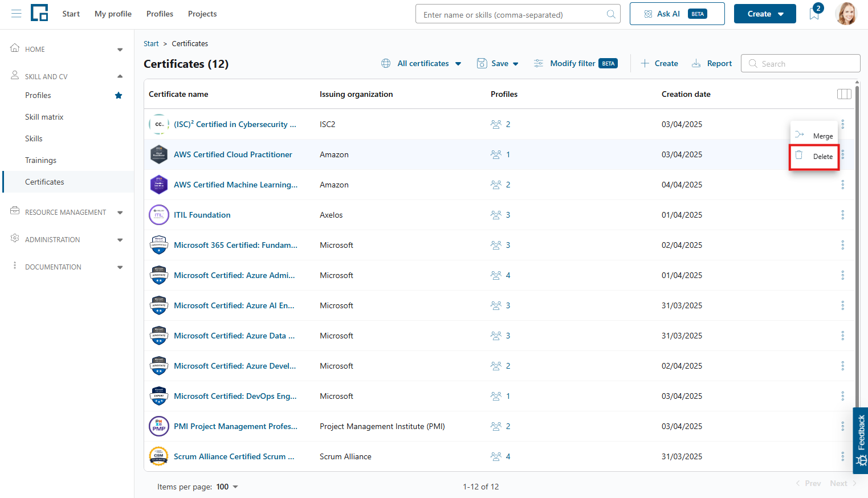Open Skill matrix in the sidebar
The height and width of the screenshot is (498, 868).
[x=44, y=117]
